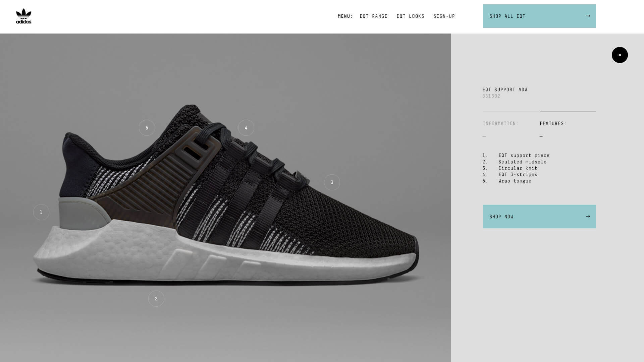Select hotspot marker 3 near the toe knit

point(332,182)
